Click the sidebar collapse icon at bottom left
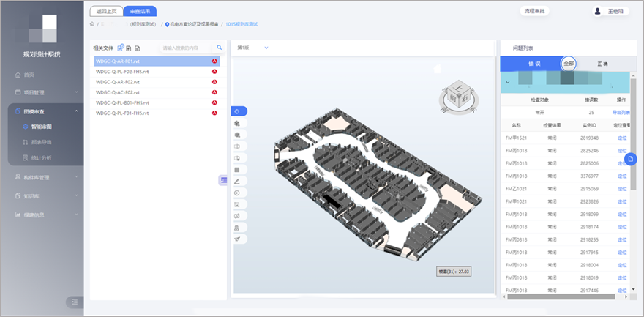 click(x=75, y=302)
